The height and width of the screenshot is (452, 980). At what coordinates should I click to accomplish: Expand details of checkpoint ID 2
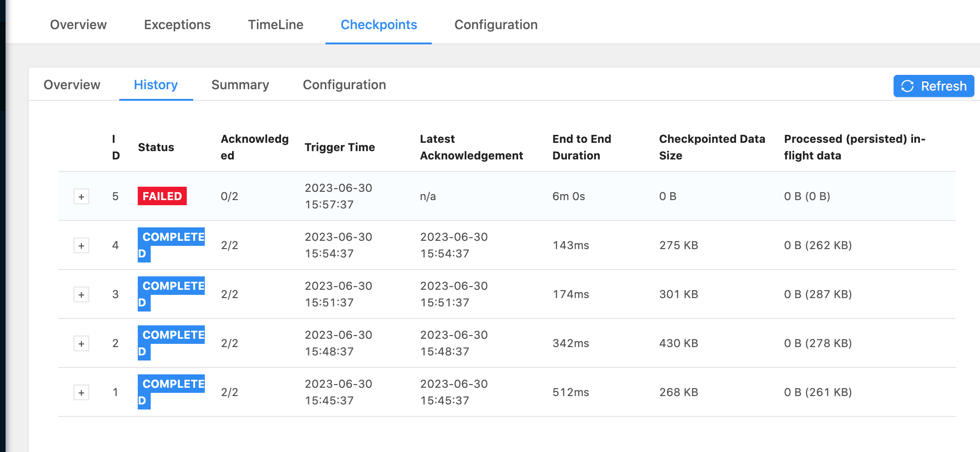click(81, 344)
